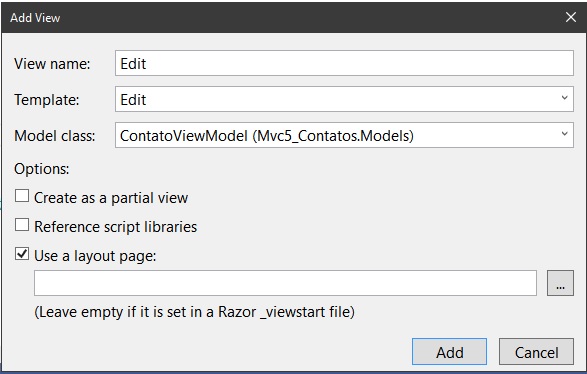Screen dimensions: 587x374
Task: Check the Reference script libraries box
Action: (x=22, y=225)
